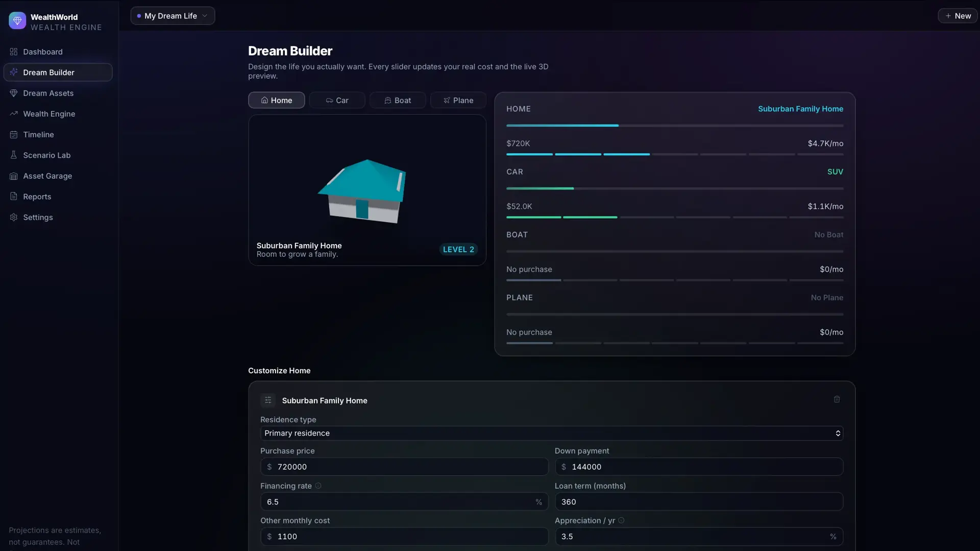The image size is (980, 551).
Task: Click the Loan term (months) field
Action: coord(699,501)
